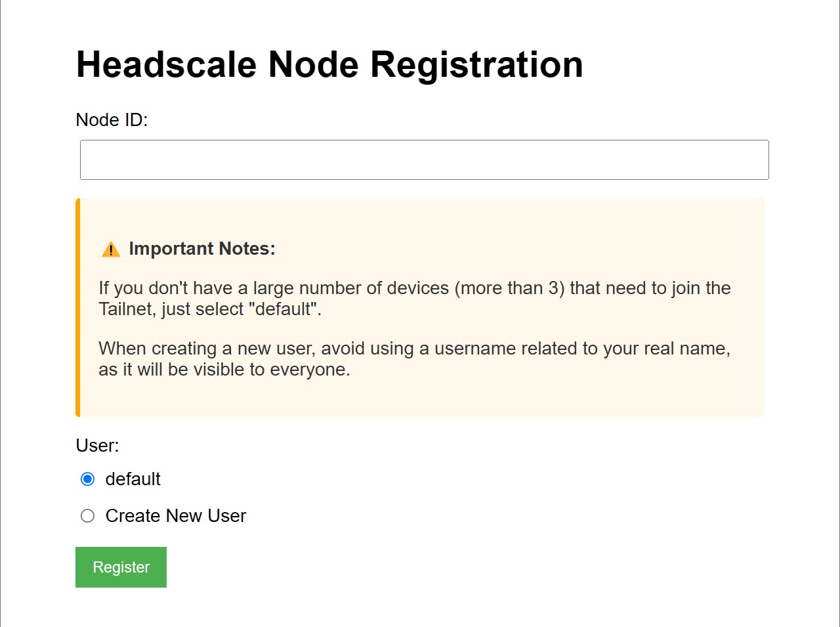
Task: Click the word "Headscale" in the heading
Action: pyautogui.click(x=166, y=64)
